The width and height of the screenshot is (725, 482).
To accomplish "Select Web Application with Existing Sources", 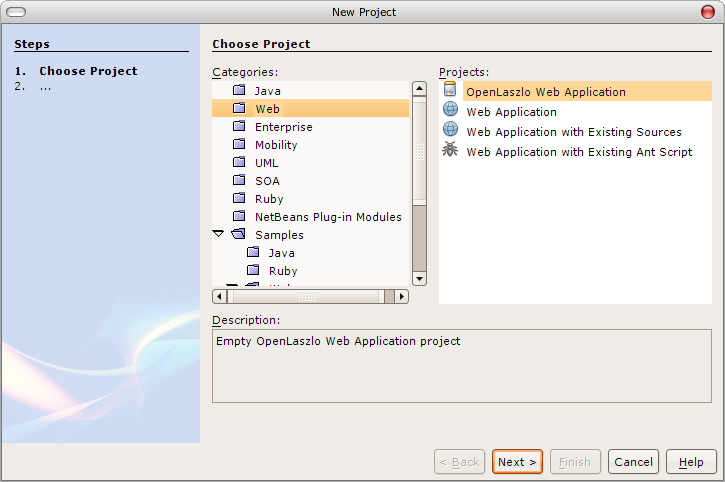I will pyautogui.click(x=574, y=132).
